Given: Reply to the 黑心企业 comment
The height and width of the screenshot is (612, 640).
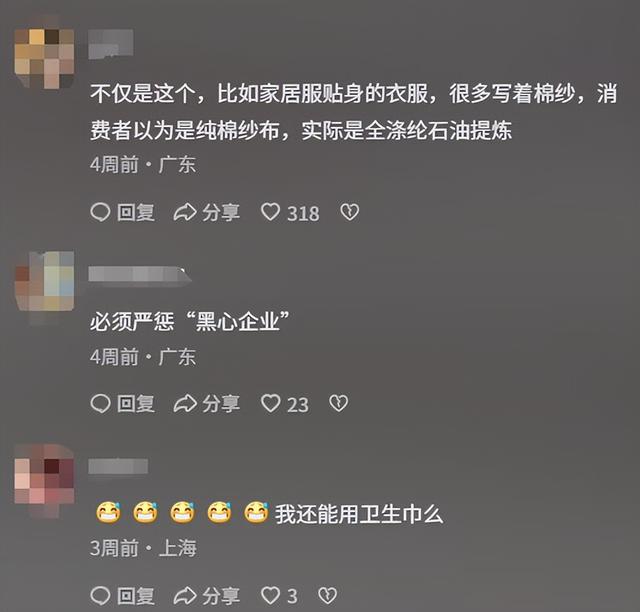Looking at the screenshot, I should click(x=122, y=404).
